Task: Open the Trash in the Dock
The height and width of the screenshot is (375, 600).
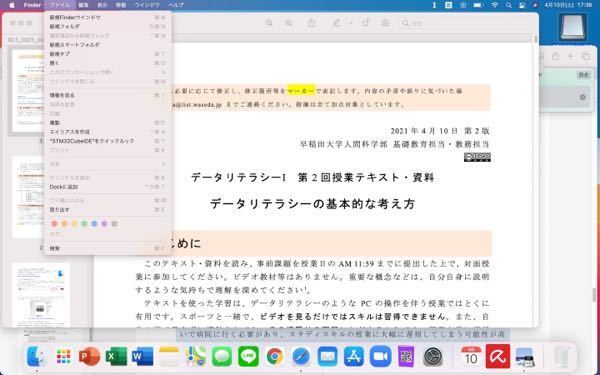Action: 562,356
